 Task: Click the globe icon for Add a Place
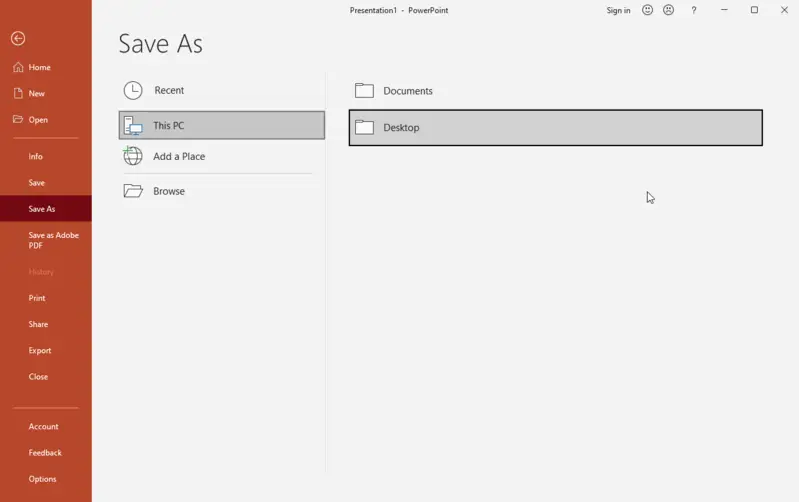(132, 155)
